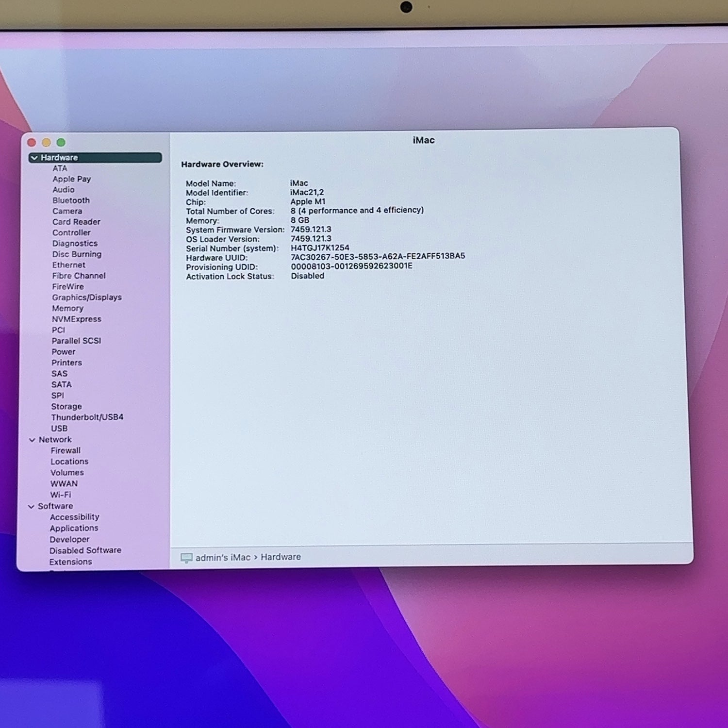The height and width of the screenshot is (728, 728).
Task: View Storage information
Action: coord(66,407)
